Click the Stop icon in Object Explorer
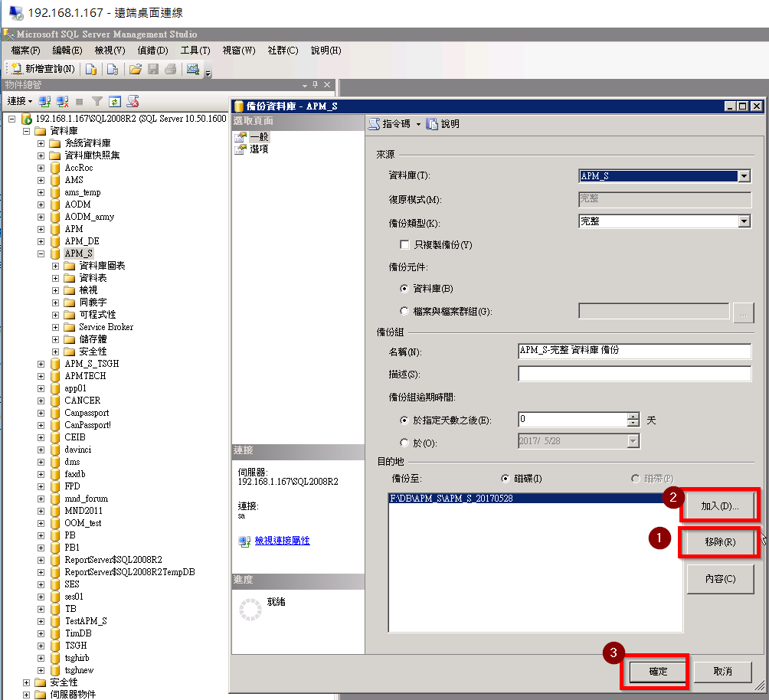769x700 pixels. pos(80,102)
